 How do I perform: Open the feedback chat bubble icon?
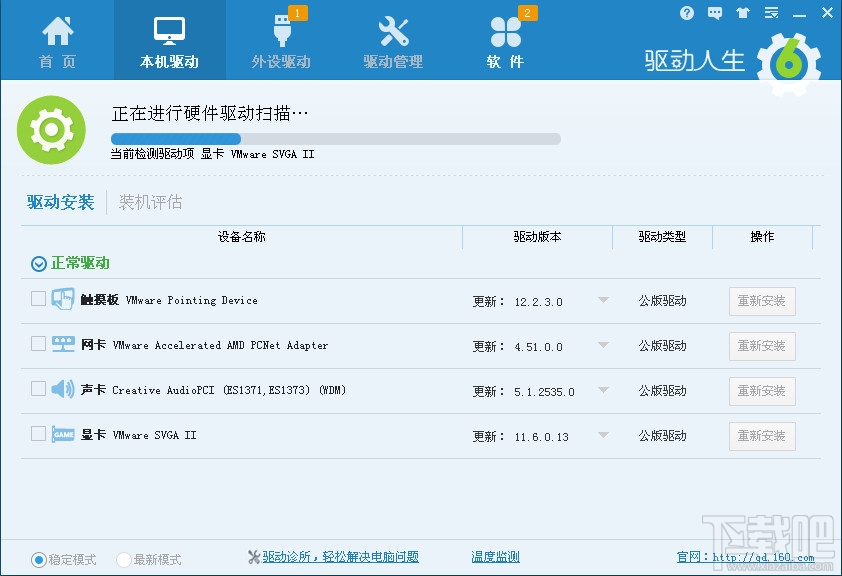tap(715, 13)
